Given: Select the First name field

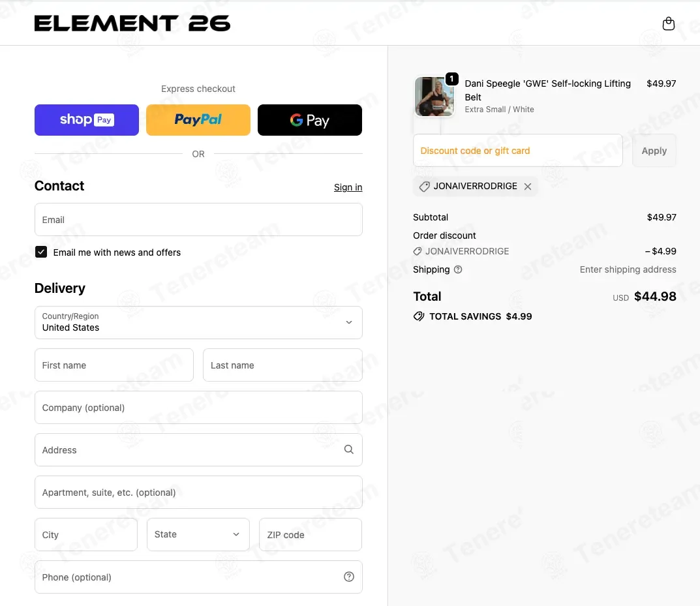Looking at the screenshot, I should (114, 365).
